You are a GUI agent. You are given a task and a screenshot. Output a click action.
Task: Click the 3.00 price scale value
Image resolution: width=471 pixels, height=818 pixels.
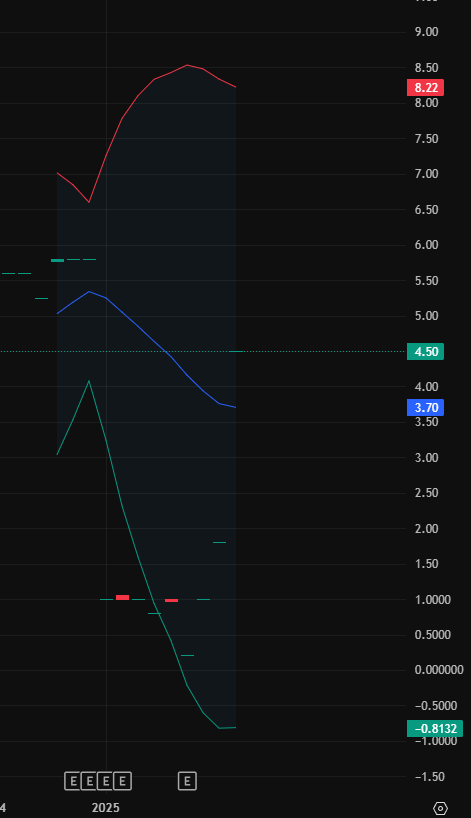pos(426,458)
